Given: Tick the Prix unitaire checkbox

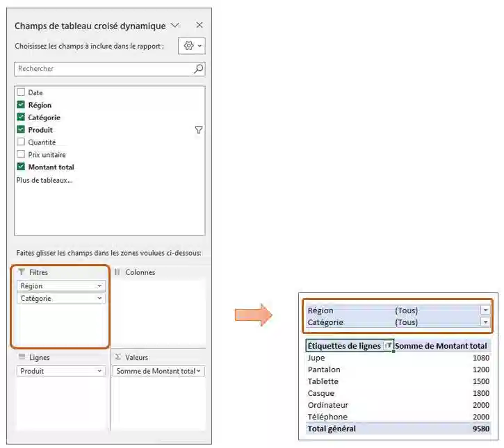Looking at the screenshot, I should point(21,155).
